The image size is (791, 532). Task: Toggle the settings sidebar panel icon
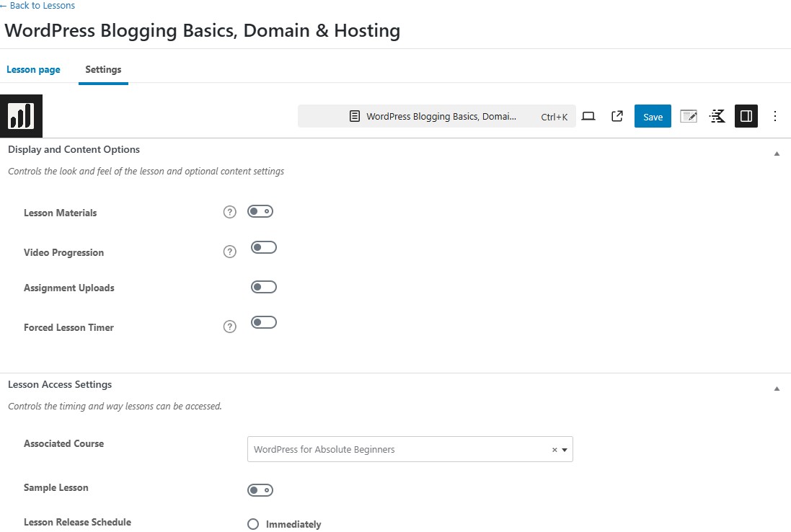[746, 117]
